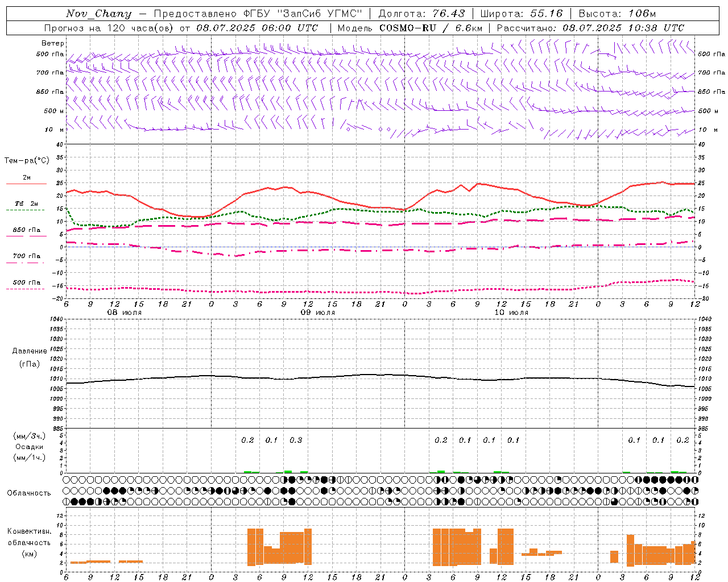Click the 'Осадки' precipitation label
728x582 pixels.
[30, 447]
